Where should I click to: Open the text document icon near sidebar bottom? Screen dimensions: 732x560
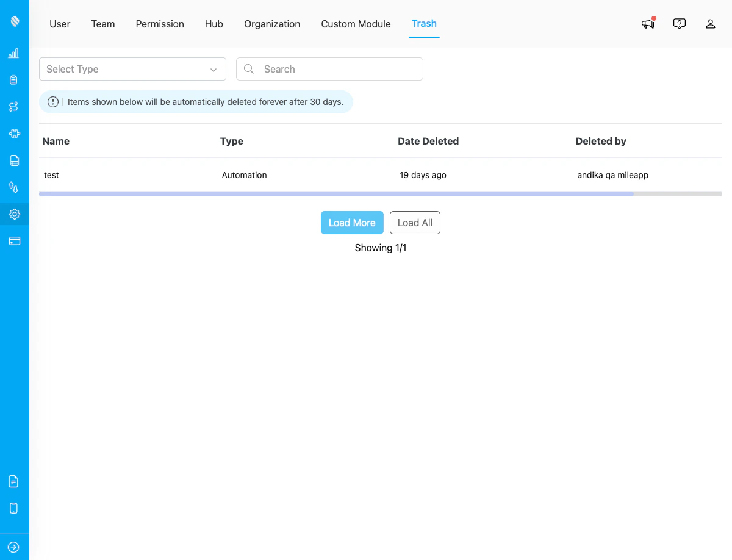click(x=14, y=481)
